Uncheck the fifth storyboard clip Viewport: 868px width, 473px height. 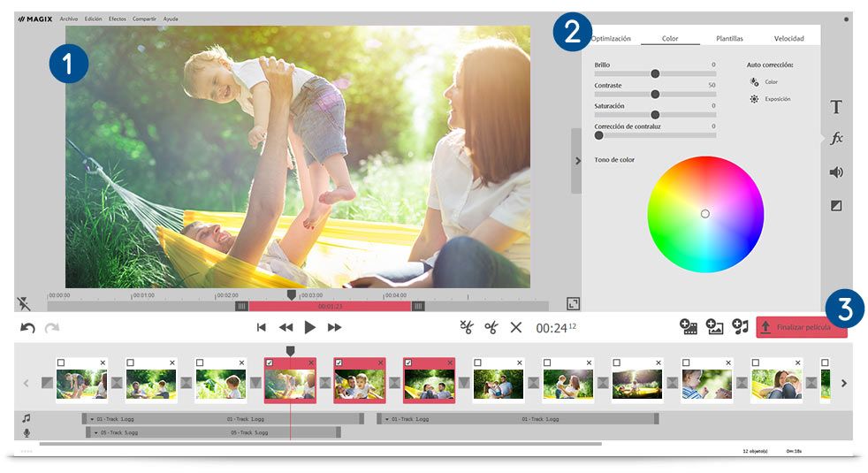[x=339, y=362]
